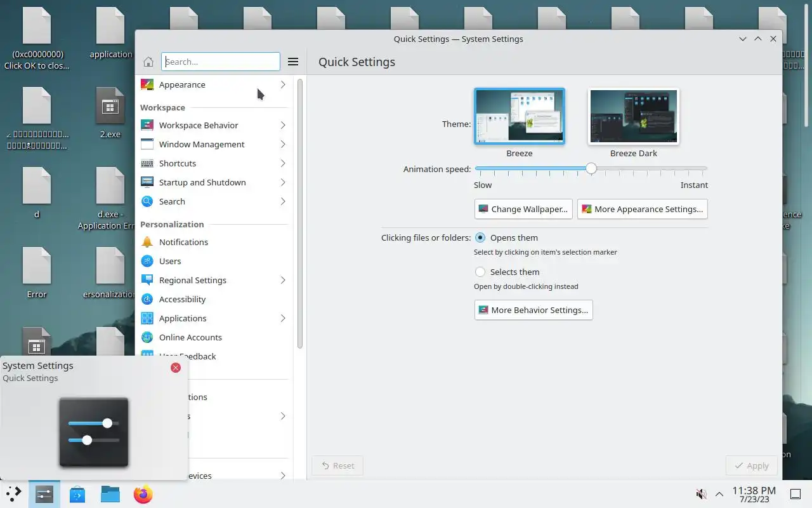Viewport: 812px width, 508px height.
Task: Click the Change Wallpaper button
Action: coord(523,209)
